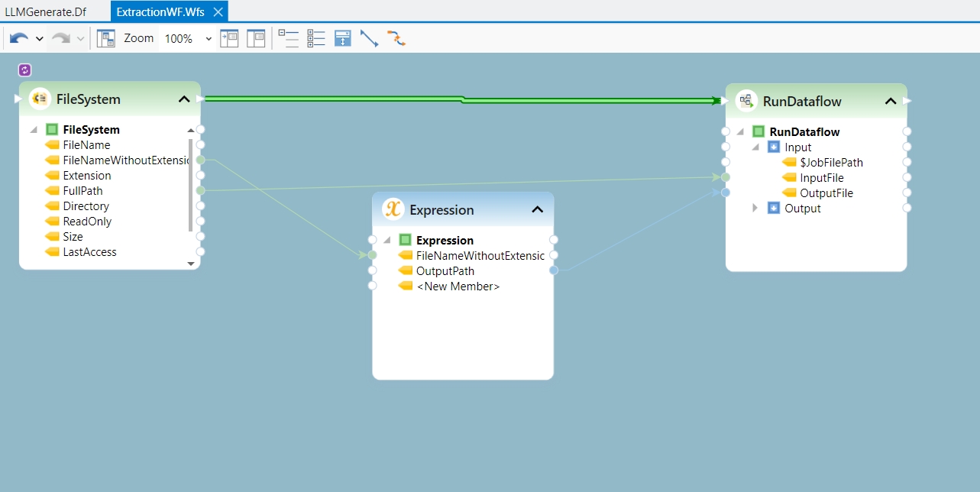Click the expand all nodes toolbar icon
The width and height of the screenshot is (980, 492).
click(315, 38)
